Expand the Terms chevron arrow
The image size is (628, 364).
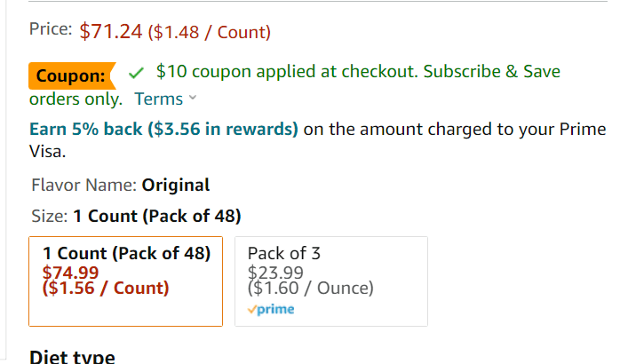tap(194, 99)
